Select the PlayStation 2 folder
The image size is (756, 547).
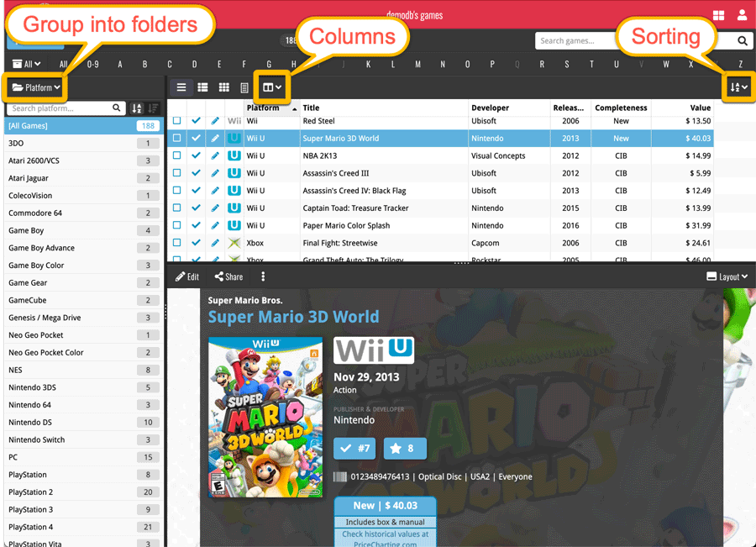click(x=84, y=492)
